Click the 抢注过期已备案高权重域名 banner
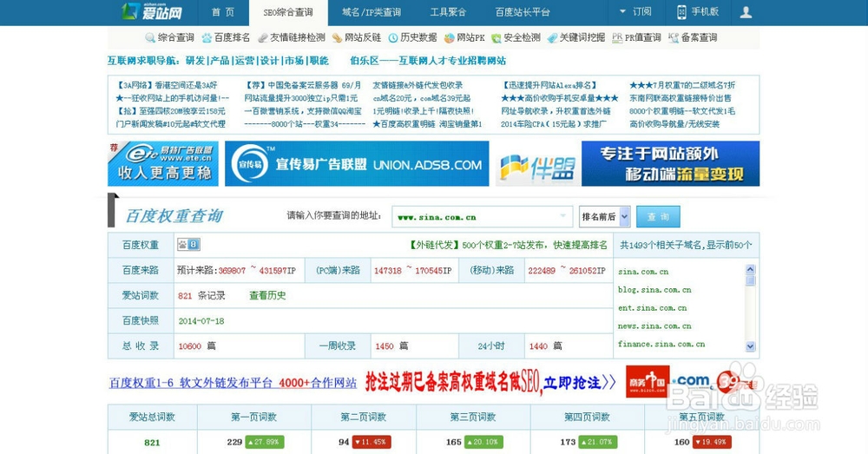The height and width of the screenshot is (454, 868). (490, 382)
